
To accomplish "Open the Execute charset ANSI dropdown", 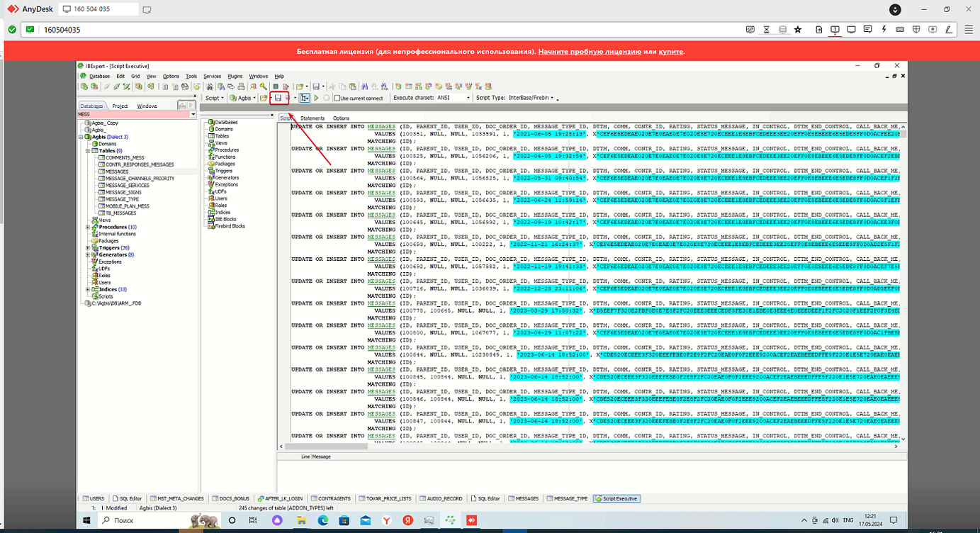I will click(468, 98).
